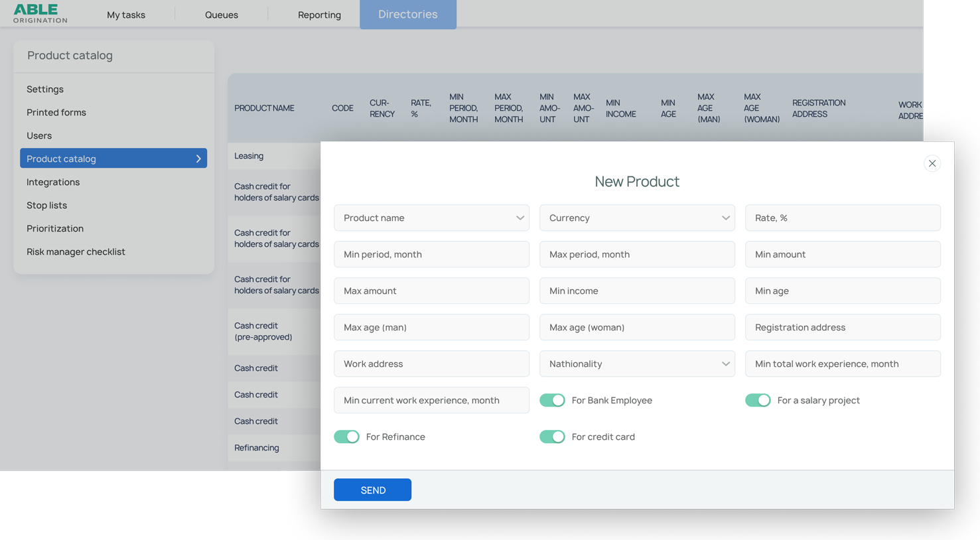Switch to the Reporting tab
Screen dimensions: 980x540
(x=319, y=15)
